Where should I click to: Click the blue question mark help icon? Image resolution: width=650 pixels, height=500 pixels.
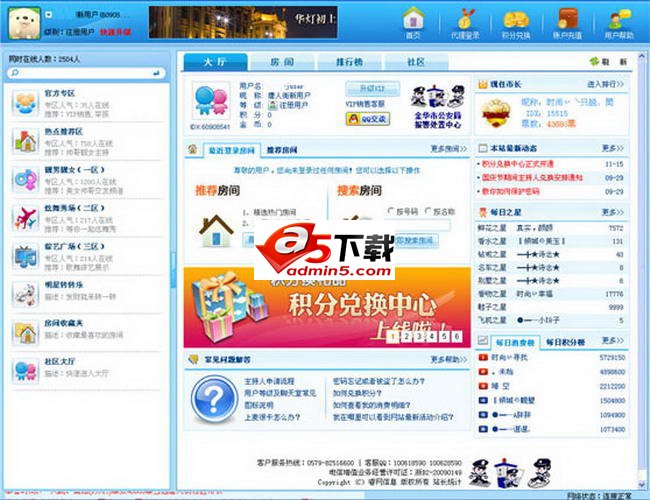[214, 399]
